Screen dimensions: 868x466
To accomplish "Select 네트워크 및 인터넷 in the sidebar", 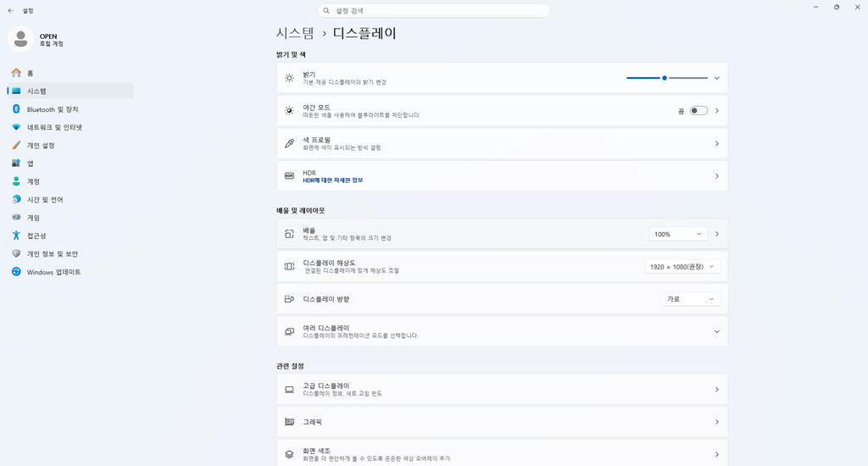I will (x=70, y=127).
